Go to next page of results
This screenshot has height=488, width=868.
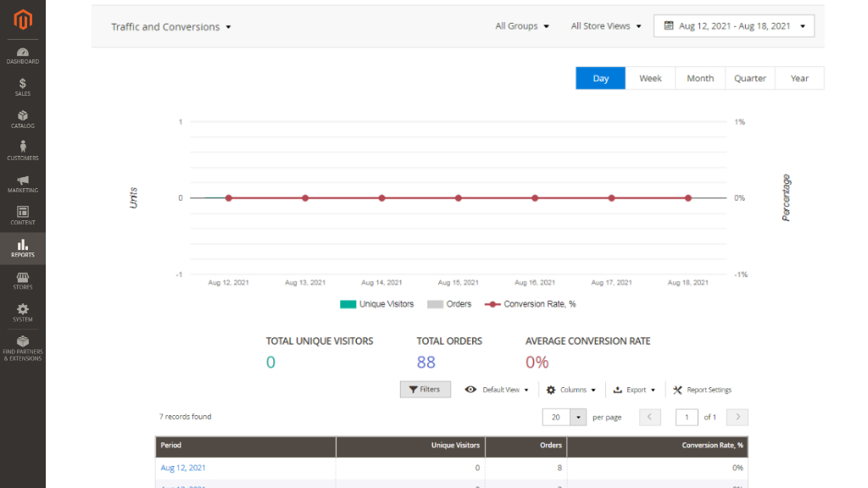[737, 417]
